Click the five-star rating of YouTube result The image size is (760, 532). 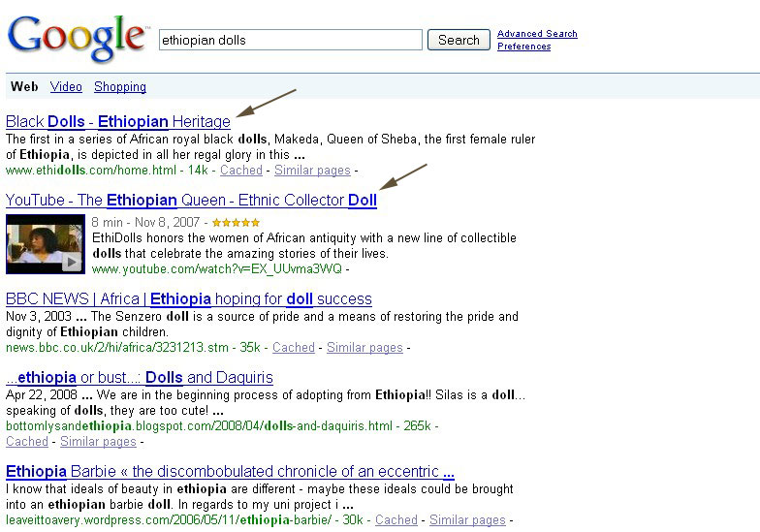(x=237, y=223)
